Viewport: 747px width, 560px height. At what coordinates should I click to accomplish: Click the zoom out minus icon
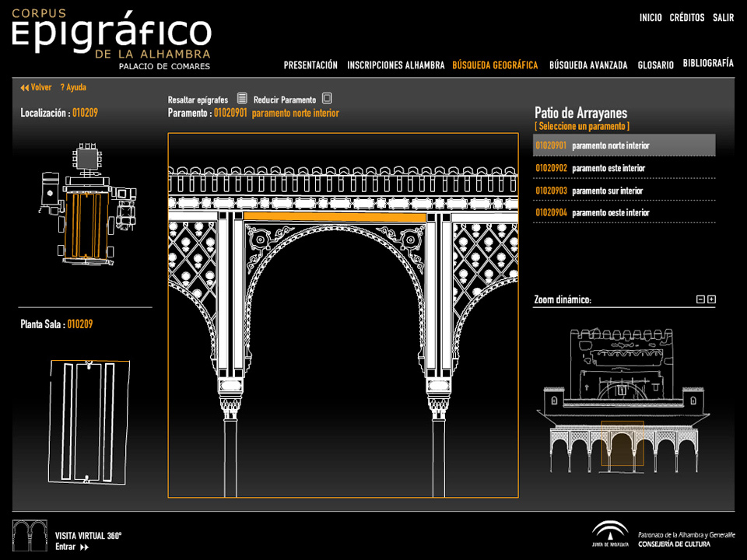pos(700,299)
